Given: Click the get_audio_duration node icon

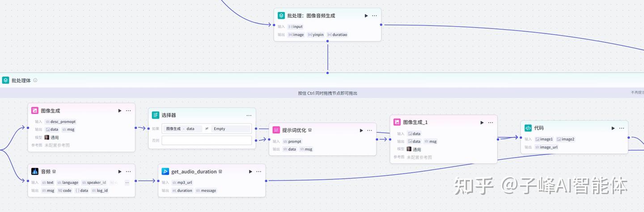Looking at the screenshot, I should pyautogui.click(x=165, y=171).
